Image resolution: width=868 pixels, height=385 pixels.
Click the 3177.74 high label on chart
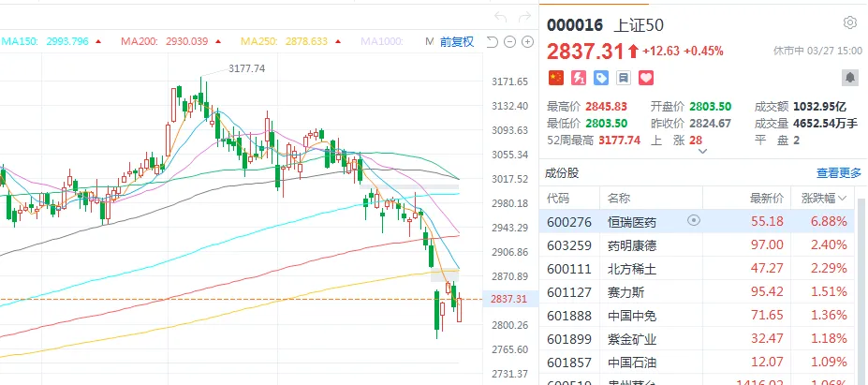coord(247,68)
